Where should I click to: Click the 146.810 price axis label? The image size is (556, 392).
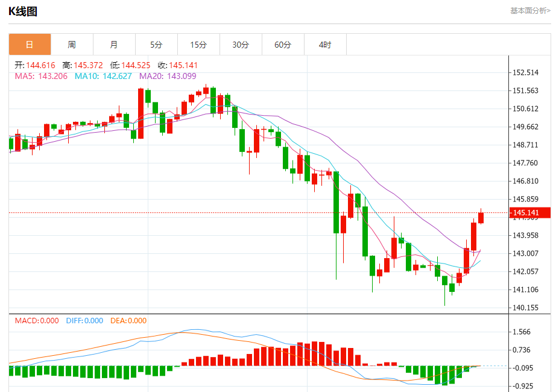pyautogui.click(x=525, y=182)
